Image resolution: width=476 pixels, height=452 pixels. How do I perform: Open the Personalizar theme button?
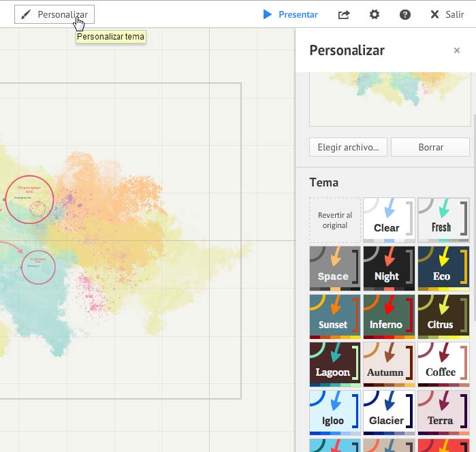point(54,14)
